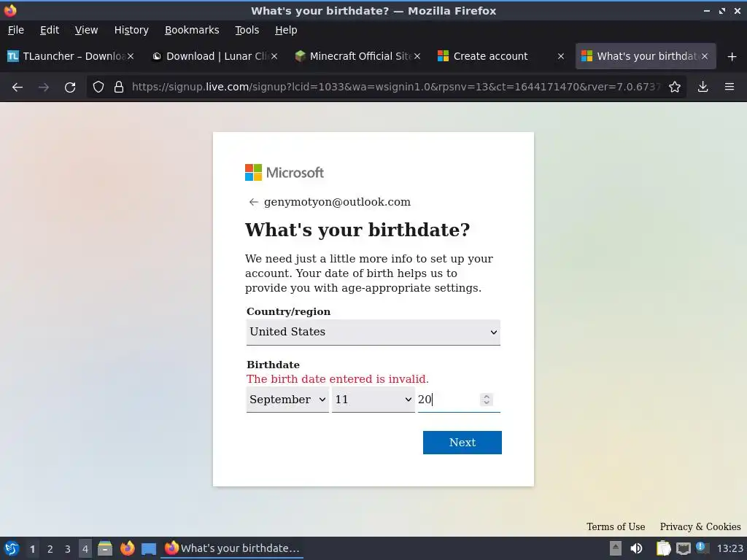Open the Help menu

point(286,30)
